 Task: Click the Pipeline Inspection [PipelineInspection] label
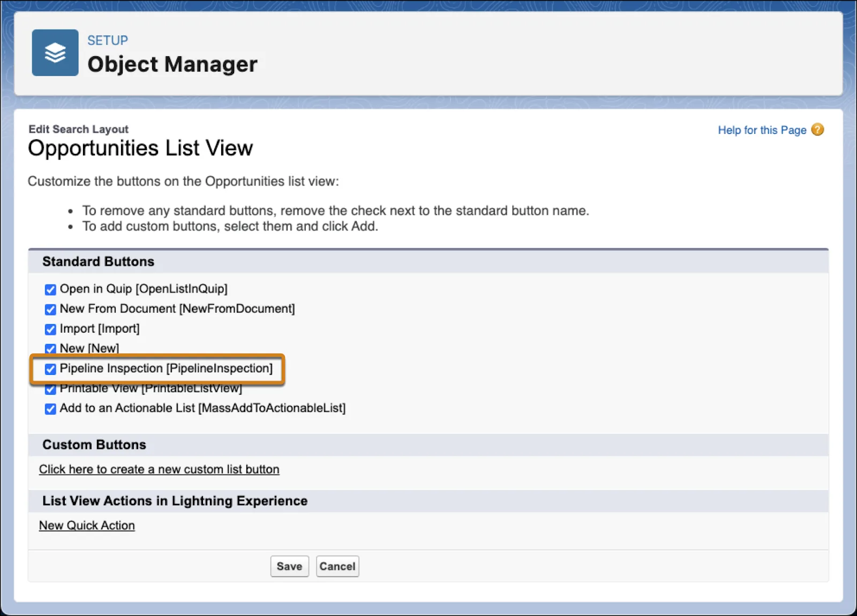point(166,369)
